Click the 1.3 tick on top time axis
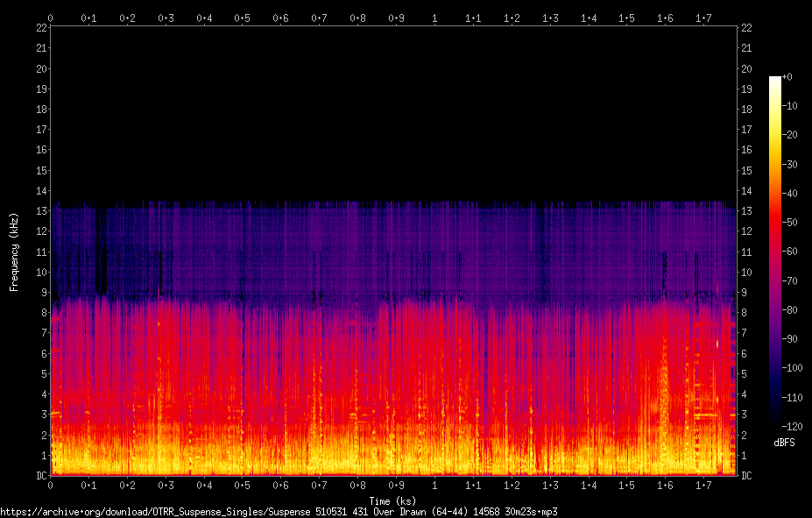812x518 pixels. click(x=550, y=18)
